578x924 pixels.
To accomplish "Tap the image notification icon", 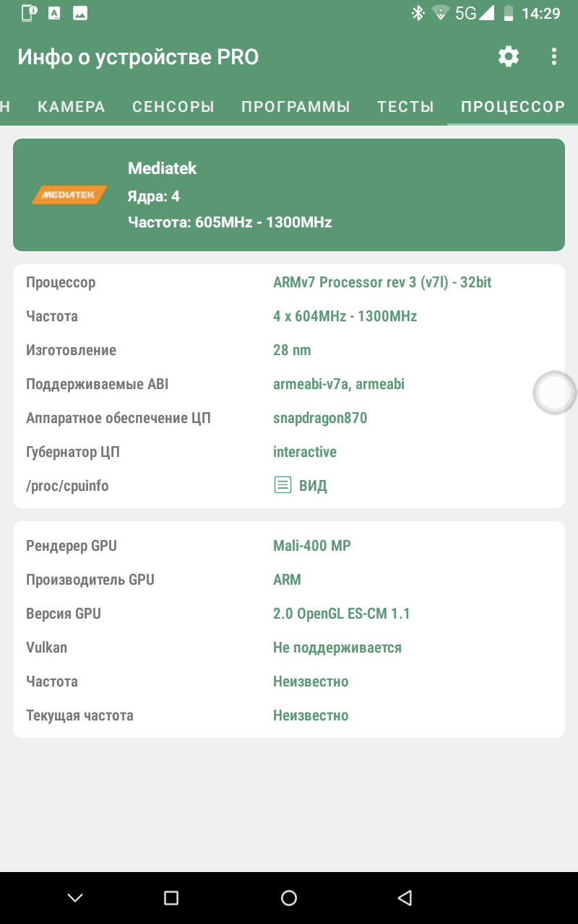I will pyautogui.click(x=80, y=13).
